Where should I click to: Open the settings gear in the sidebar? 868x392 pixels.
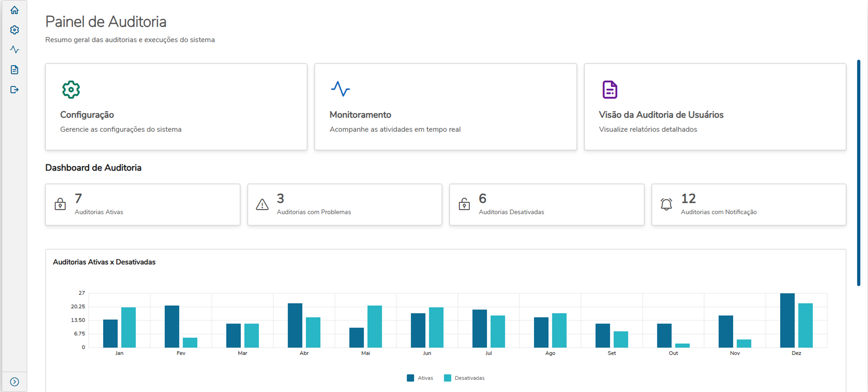pos(14,30)
